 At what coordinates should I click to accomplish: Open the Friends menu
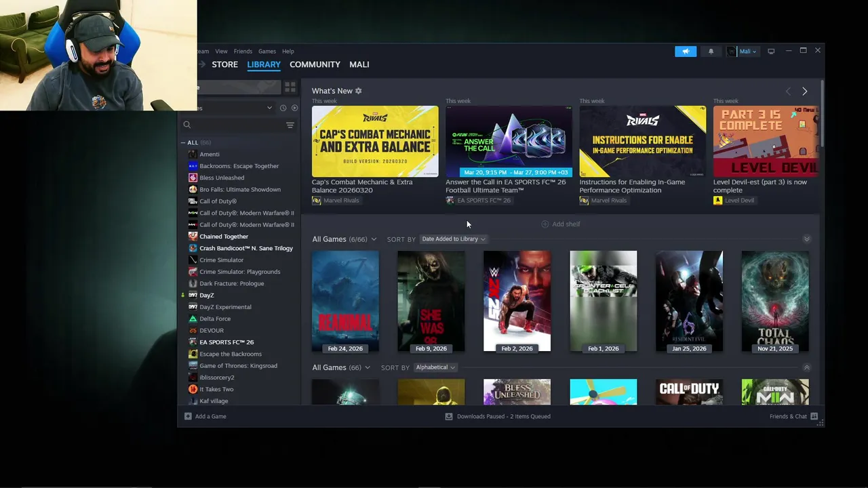[243, 52]
